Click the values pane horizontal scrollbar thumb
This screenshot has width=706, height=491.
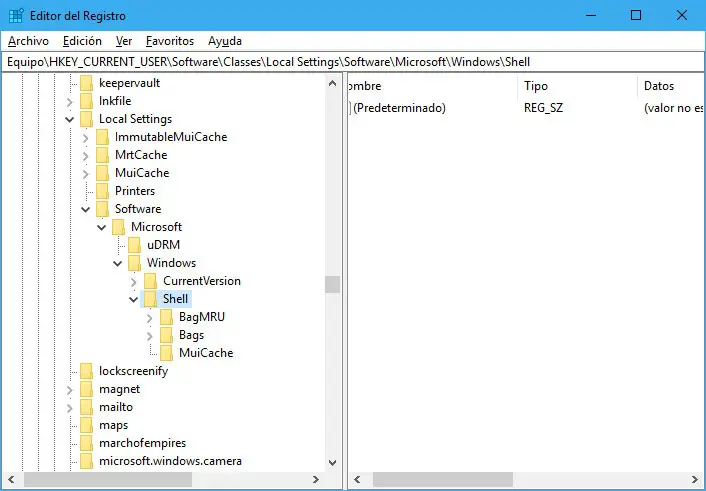pos(443,480)
